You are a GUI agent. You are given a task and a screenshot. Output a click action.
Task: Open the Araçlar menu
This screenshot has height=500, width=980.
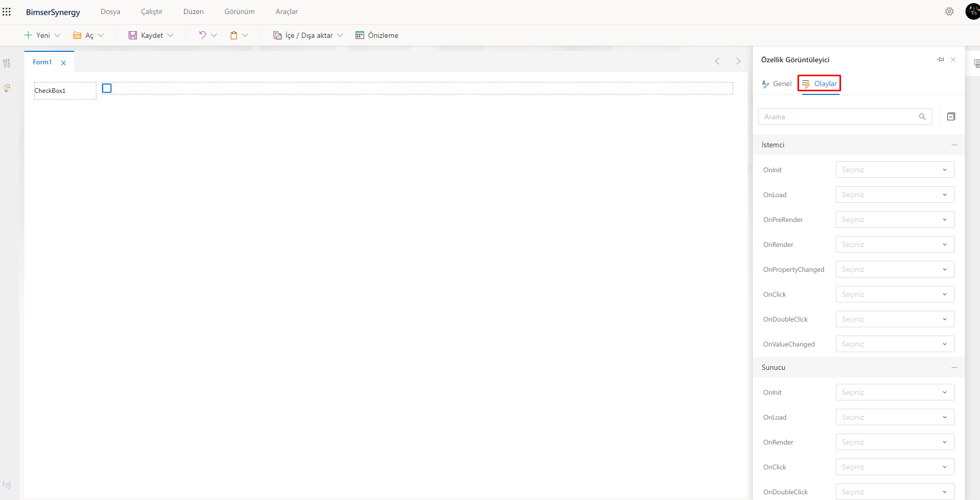287,11
